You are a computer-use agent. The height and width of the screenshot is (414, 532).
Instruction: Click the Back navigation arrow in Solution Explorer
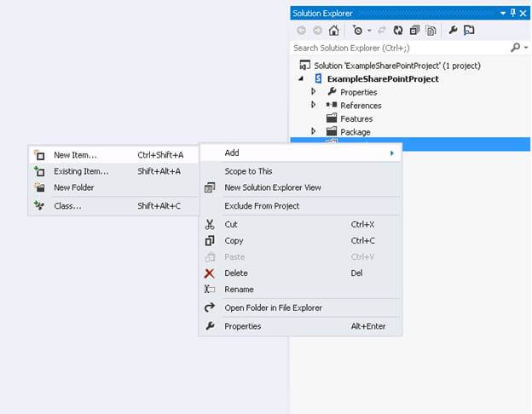pyautogui.click(x=301, y=31)
